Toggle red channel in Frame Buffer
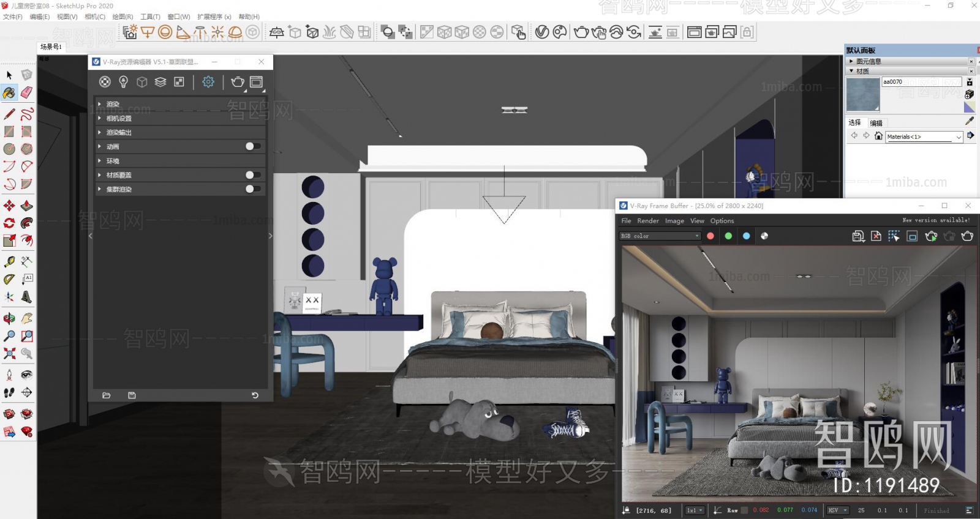This screenshot has height=519, width=980. tap(710, 236)
